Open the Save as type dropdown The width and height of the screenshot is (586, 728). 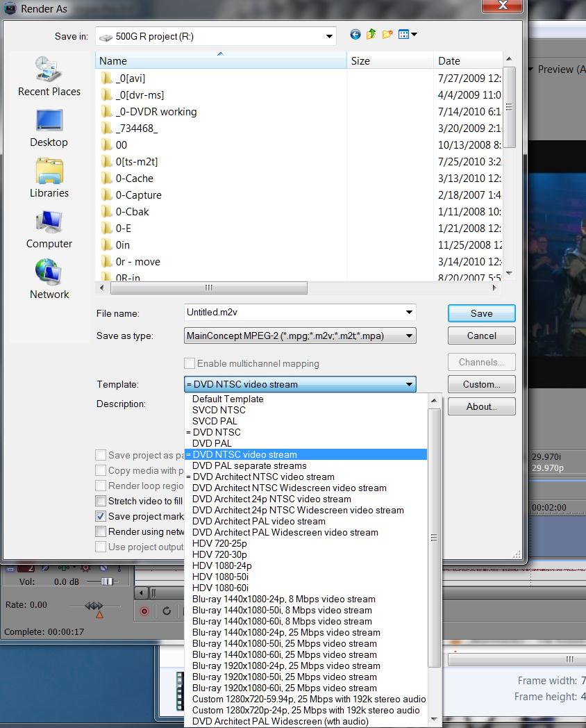[x=409, y=336]
